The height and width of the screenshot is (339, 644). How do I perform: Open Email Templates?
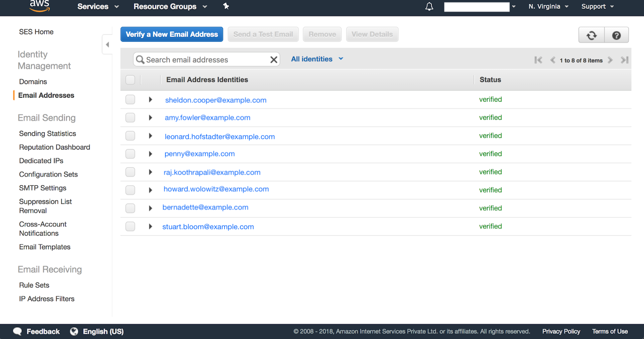pos(45,247)
